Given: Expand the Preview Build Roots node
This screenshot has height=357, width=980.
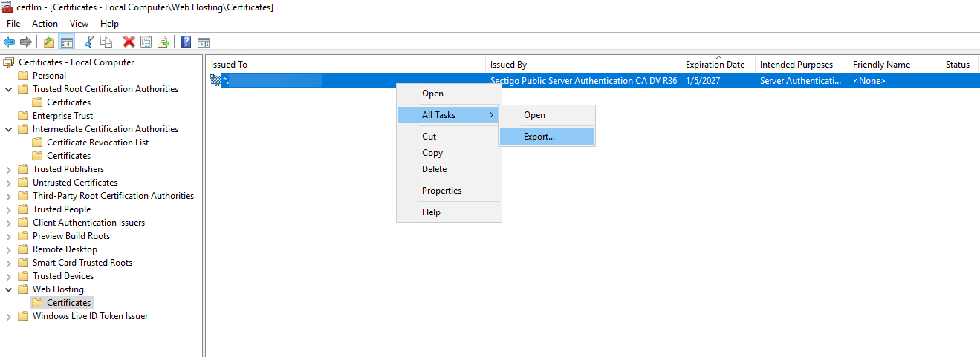Looking at the screenshot, I should point(9,236).
